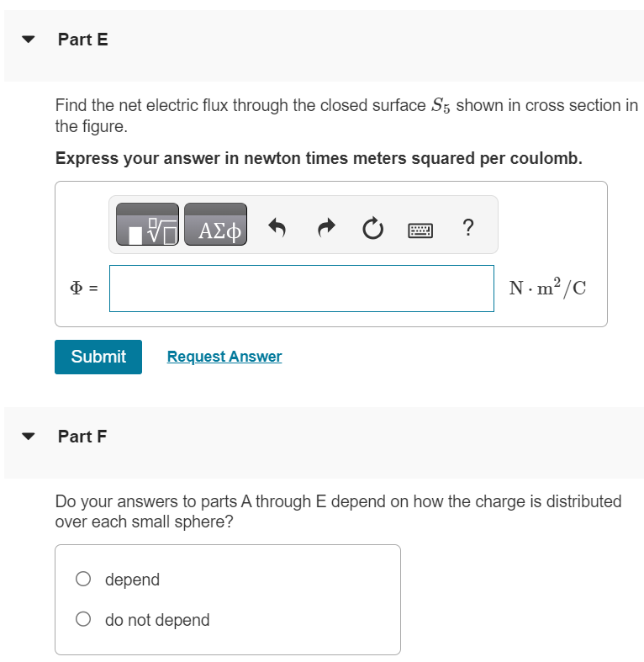
Task: Click the Request Answer link
Action: coord(224,357)
